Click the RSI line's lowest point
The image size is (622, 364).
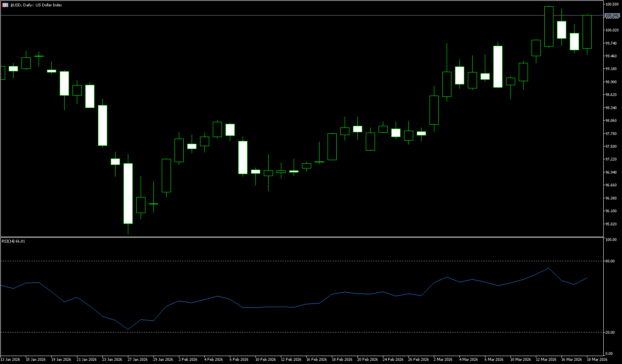click(128, 329)
